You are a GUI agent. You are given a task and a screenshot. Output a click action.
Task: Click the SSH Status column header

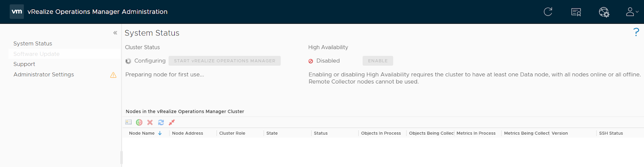611,133
